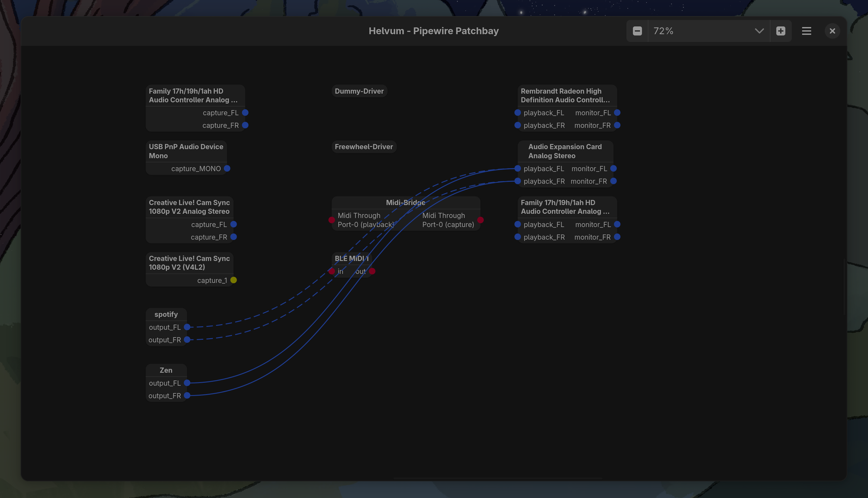Screen dimensions: 868x498
Task: Open the hamburger main menu
Action: click(x=806, y=31)
